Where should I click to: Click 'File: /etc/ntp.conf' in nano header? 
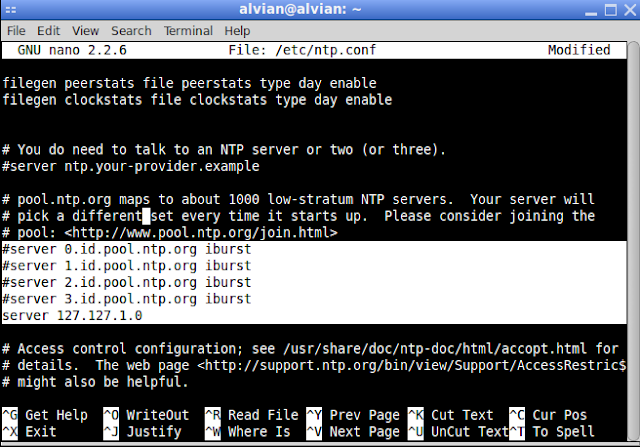(302, 50)
